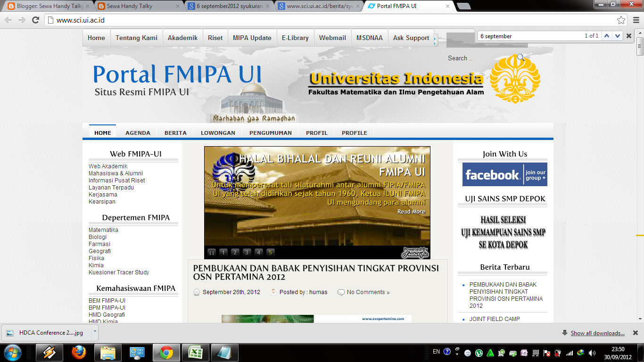644x362 pixels.
Task: Select slide 4 in the banner carousel
Action: pos(258,252)
